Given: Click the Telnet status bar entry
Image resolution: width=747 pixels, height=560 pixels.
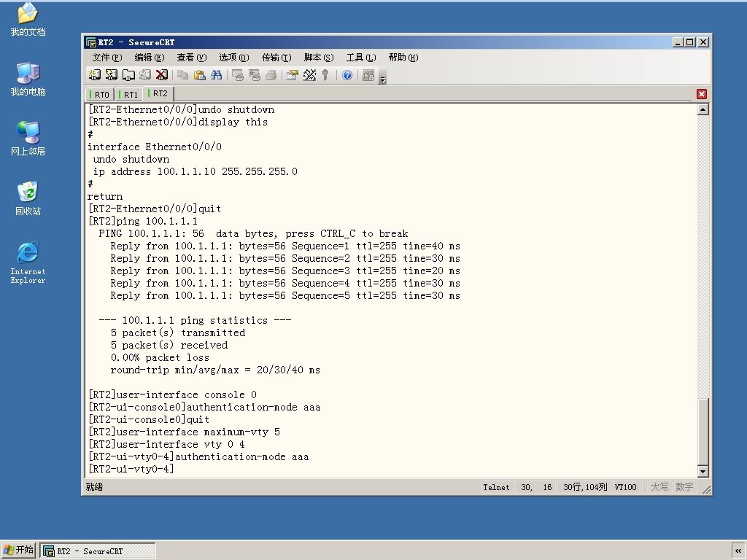Looking at the screenshot, I should point(496,487).
